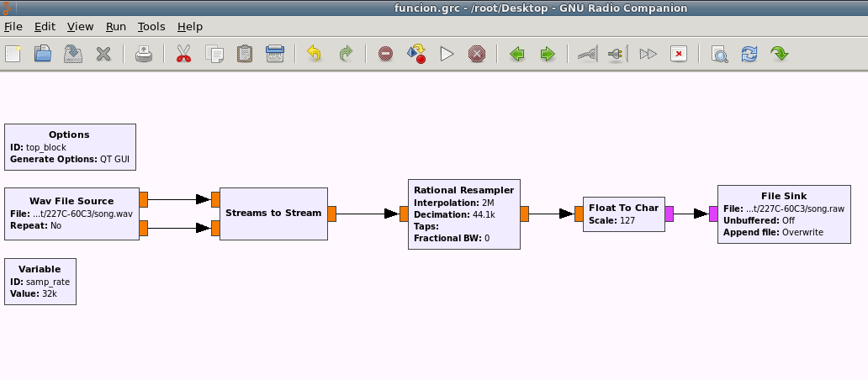The width and height of the screenshot is (868, 380).
Task: Click Streams to Stream output port
Action: 331,214
